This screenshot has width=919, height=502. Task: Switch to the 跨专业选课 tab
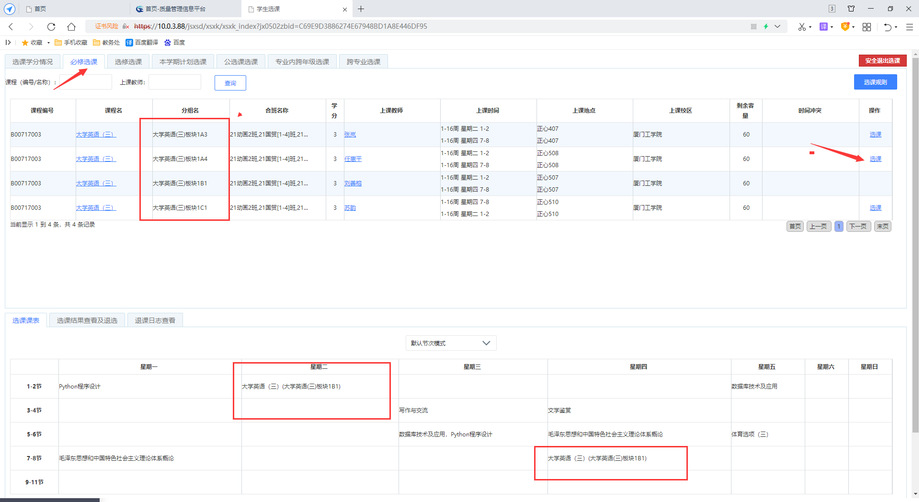pyautogui.click(x=363, y=62)
